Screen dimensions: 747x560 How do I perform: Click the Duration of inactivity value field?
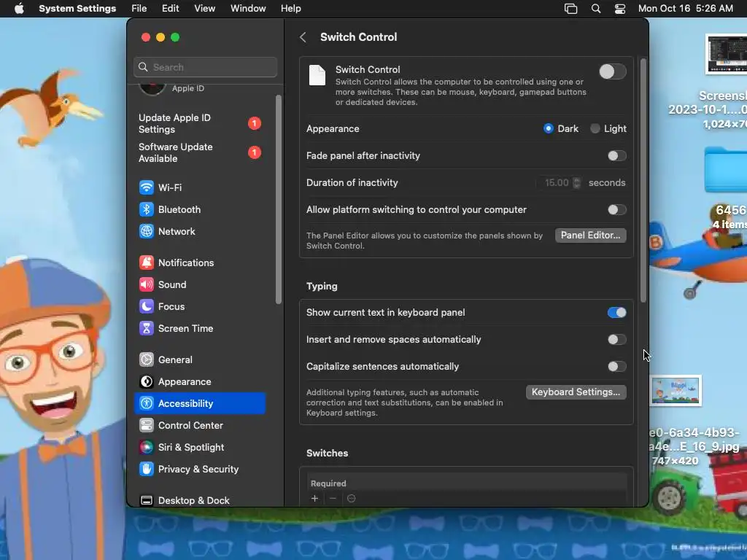tap(554, 183)
